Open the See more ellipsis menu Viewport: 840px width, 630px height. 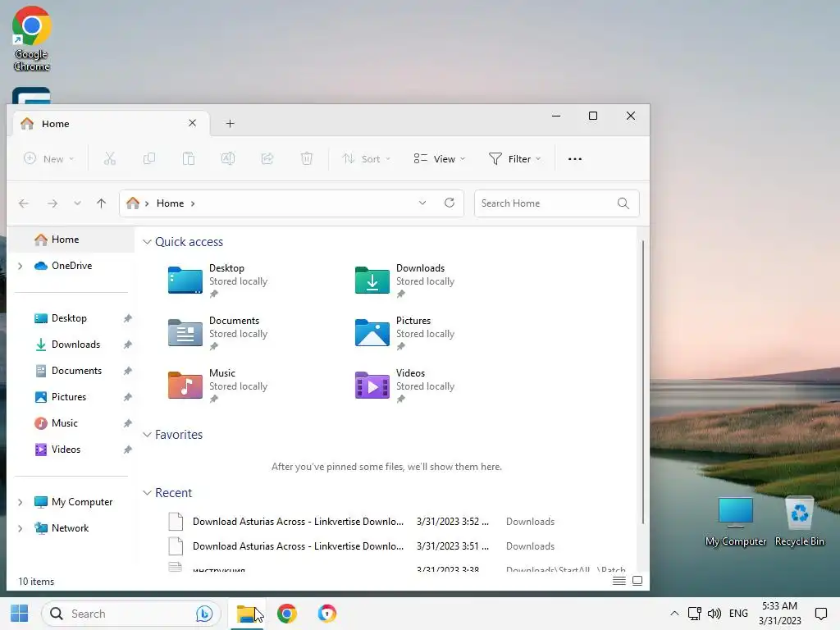(x=575, y=159)
